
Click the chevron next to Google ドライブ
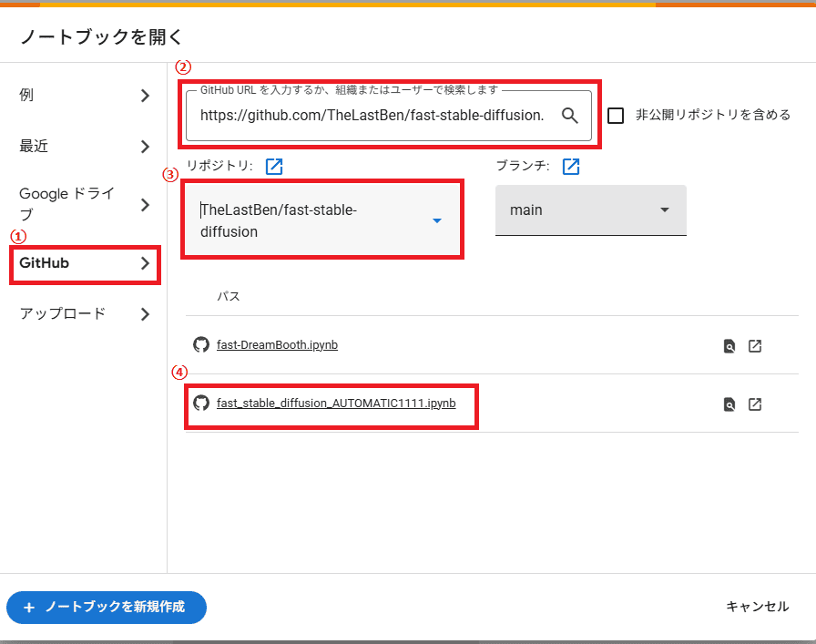pyautogui.click(x=145, y=205)
